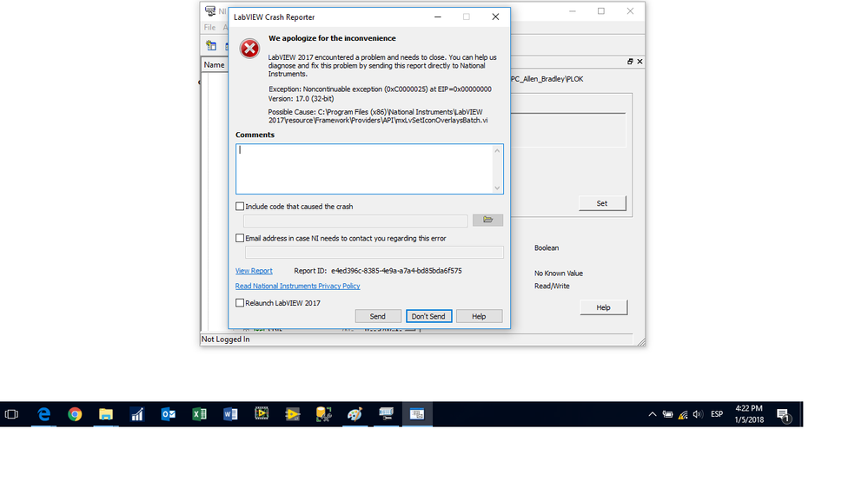This screenshot has height=488, width=868.
Task: Open Outlook from the taskbar
Action: 168,414
